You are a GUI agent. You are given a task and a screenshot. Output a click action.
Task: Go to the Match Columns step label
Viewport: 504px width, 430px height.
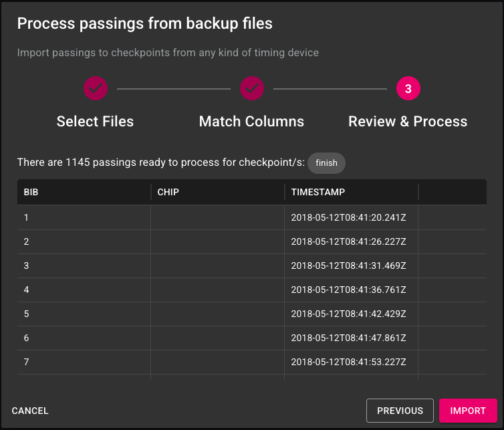coord(251,122)
